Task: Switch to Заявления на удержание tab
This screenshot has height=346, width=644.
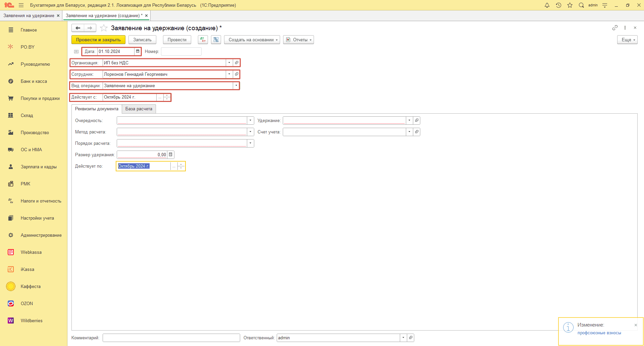Action: [x=29, y=16]
